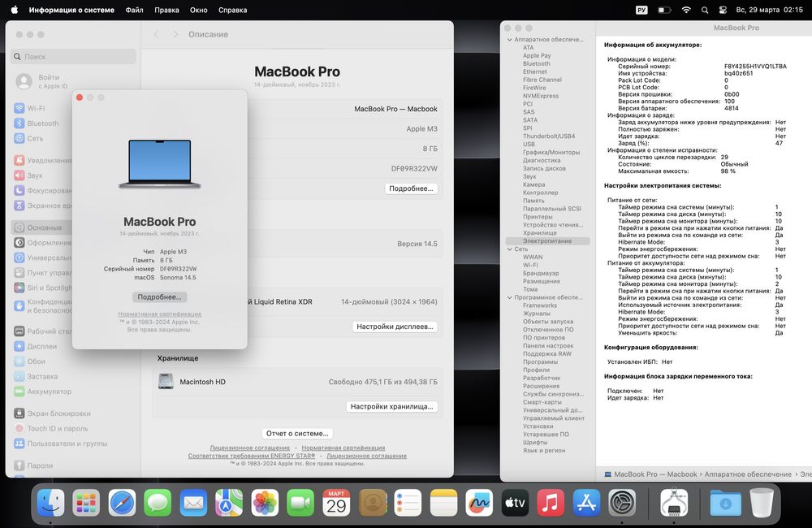Screen dimensions: 812x528
Task: Open Правка menu
Action: 166,10
